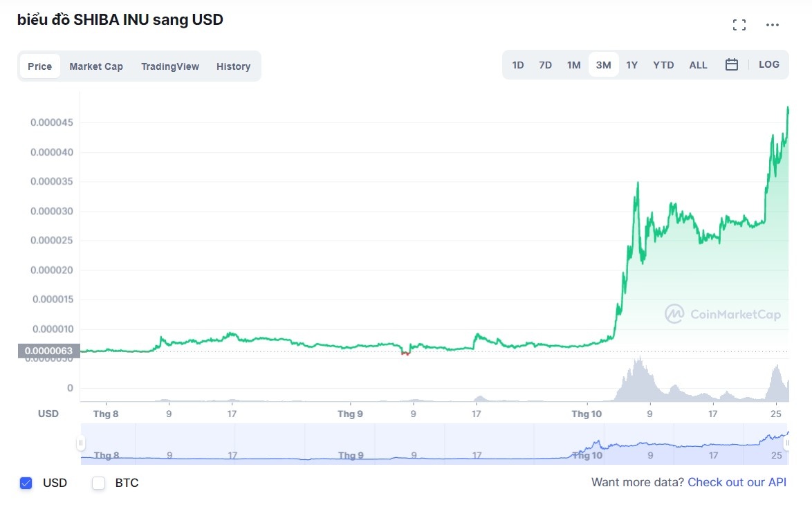Choose the YTD time range
The image size is (812, 507).
click(663, 65)
